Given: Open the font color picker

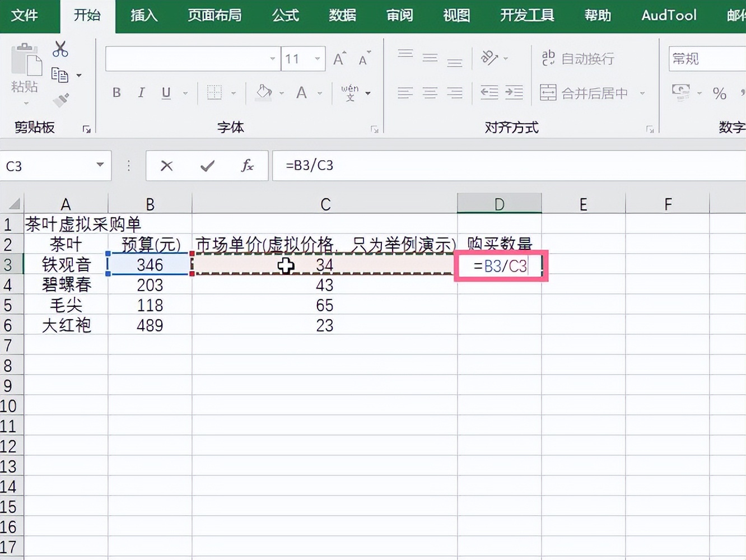Looking at the screenshot, I should coord(302,93).
